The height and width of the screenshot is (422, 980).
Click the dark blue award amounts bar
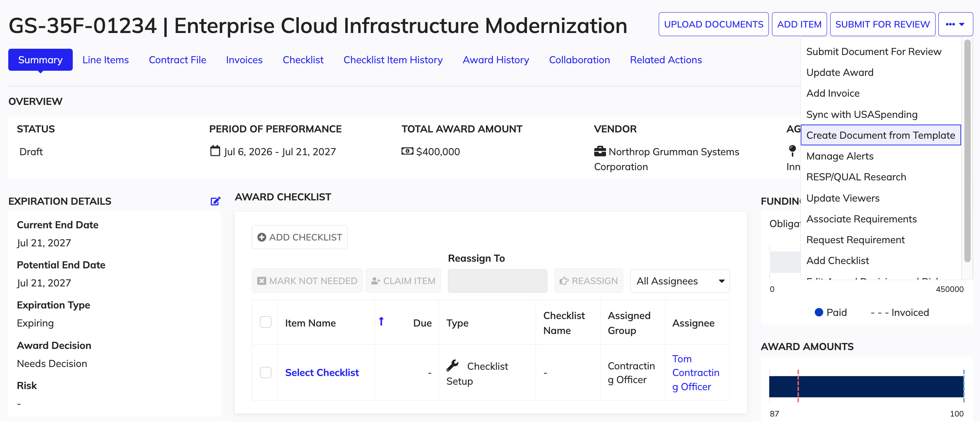866,387
